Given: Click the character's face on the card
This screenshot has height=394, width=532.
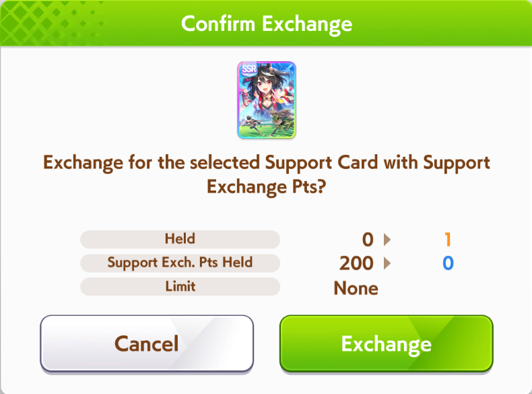Looking at the screenshot, I should pyautogui.click(x=263, y=83).
